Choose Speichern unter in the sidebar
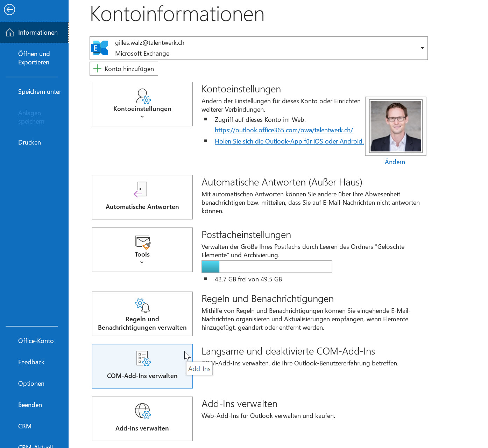488x448 pixels. (40, 92)
